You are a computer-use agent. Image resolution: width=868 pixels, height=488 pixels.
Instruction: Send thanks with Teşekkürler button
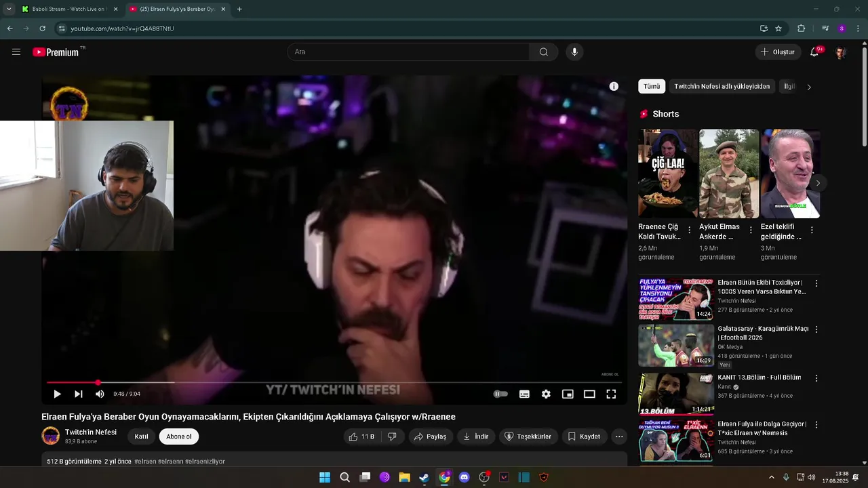[528, 436]
